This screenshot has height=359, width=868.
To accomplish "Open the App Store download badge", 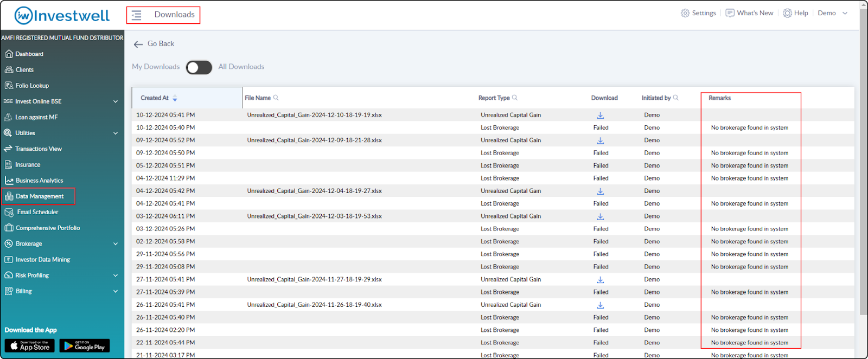I will click(x=30, y=345).
